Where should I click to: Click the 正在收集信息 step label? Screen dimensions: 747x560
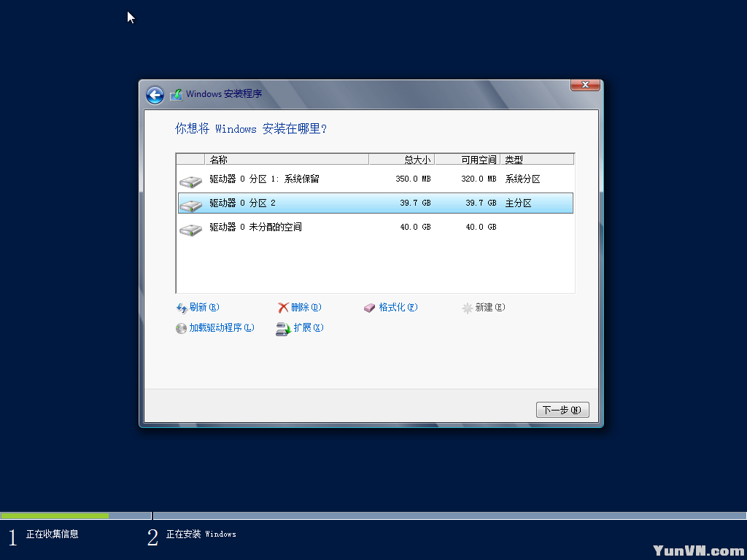tap(52, 534)
